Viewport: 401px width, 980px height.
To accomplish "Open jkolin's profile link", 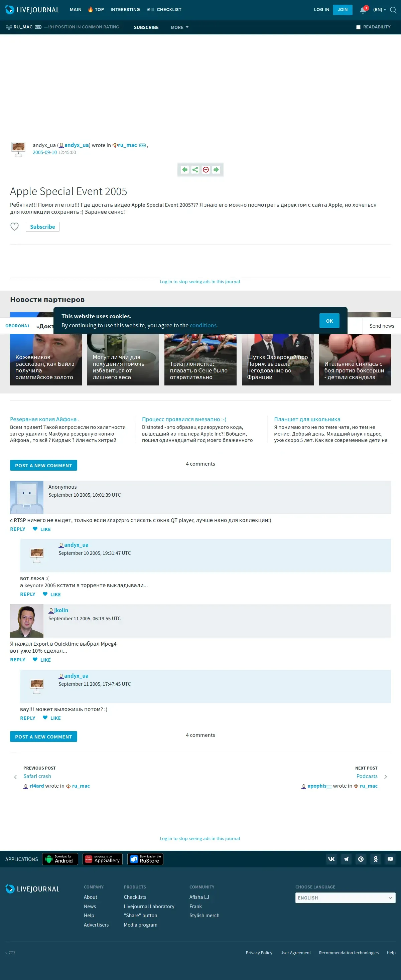I will point(61,610).
